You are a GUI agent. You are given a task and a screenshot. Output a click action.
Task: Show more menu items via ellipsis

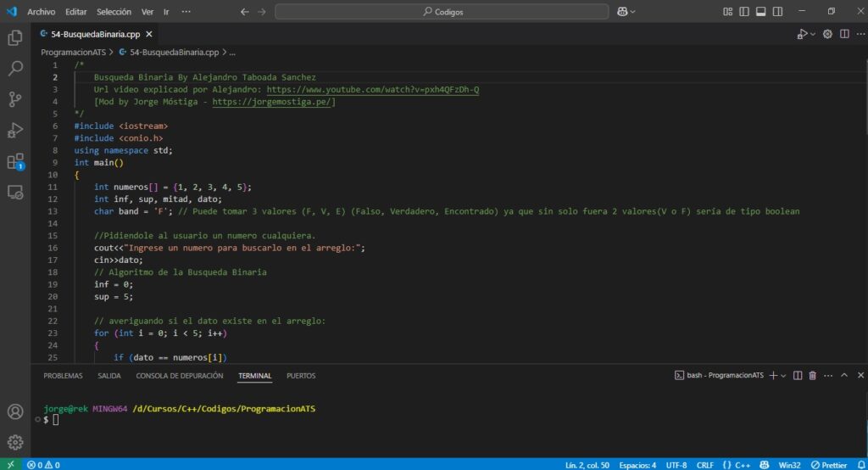186,12
